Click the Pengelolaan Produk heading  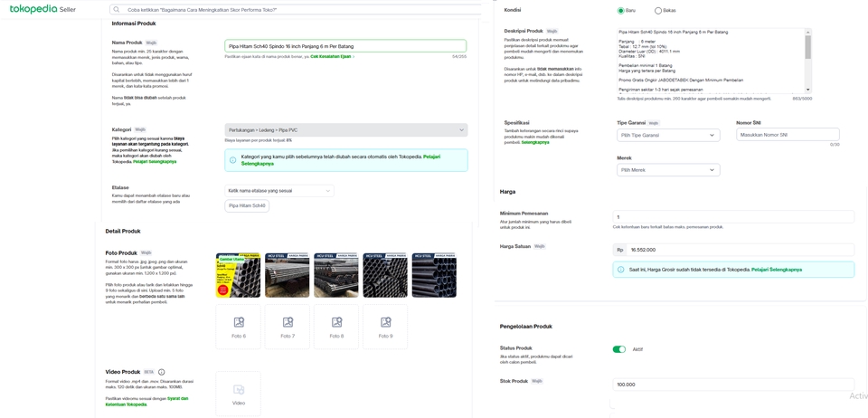pyautogui.click(x=526, y=327)
